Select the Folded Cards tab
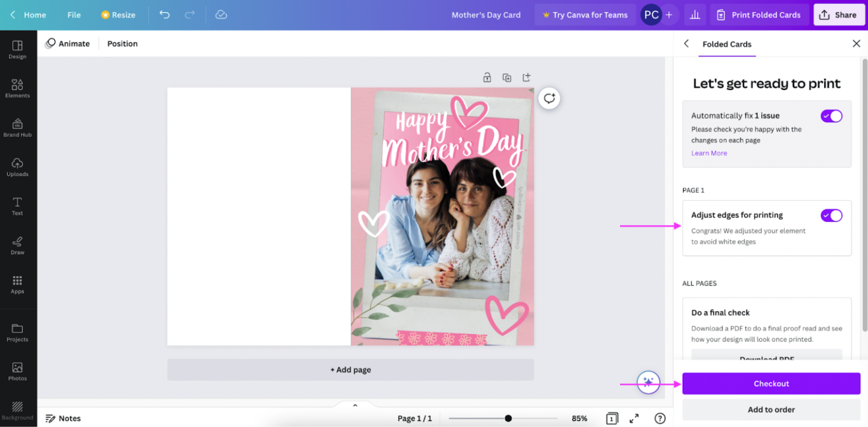The image size is (868, 427). click(x=727, y=44)
